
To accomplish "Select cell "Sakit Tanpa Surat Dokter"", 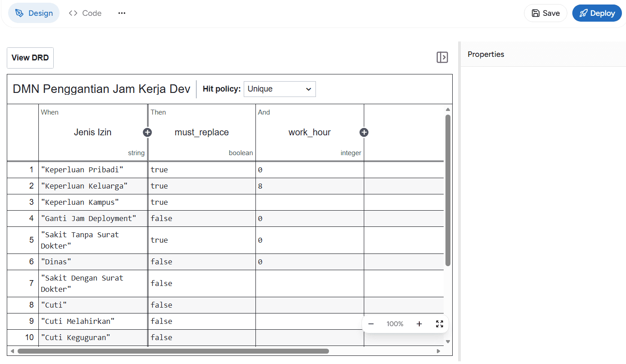I will [x=93, y=240].
